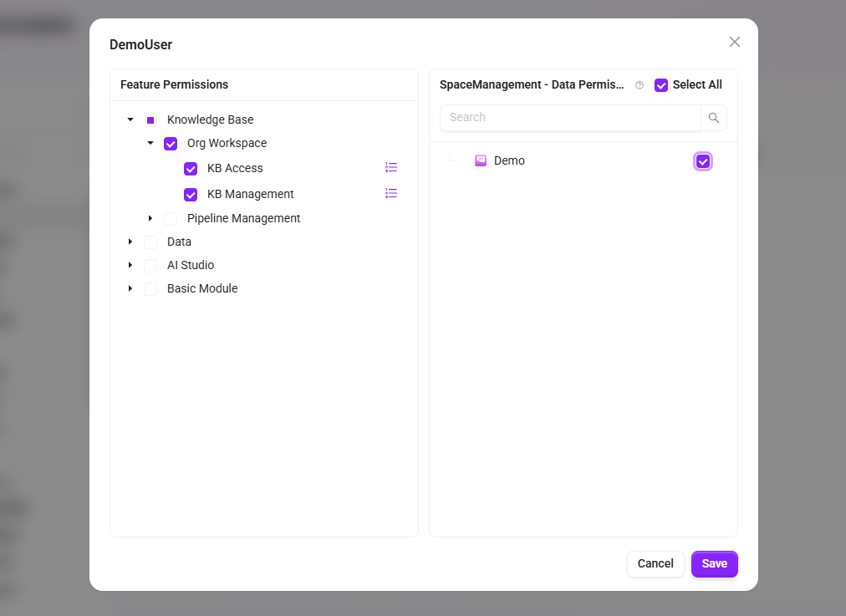
Task: Select the KB Management label
Action: pos(250,194)
